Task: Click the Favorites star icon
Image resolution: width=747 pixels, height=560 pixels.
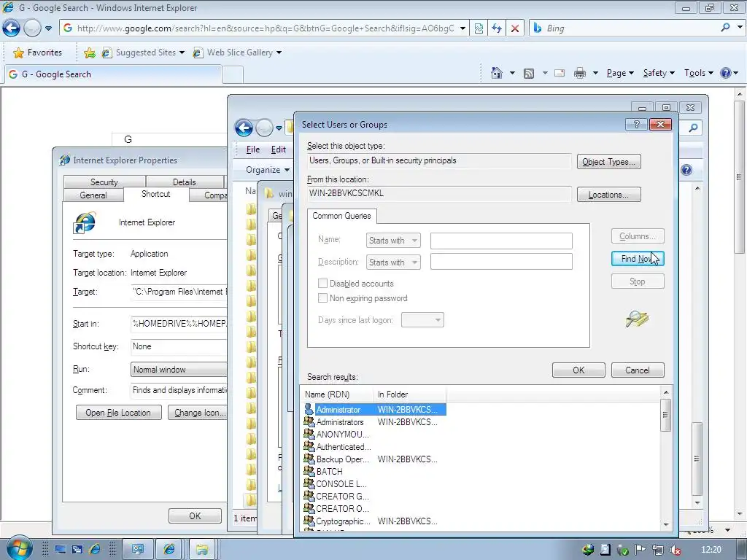Action: pos(18,52)
